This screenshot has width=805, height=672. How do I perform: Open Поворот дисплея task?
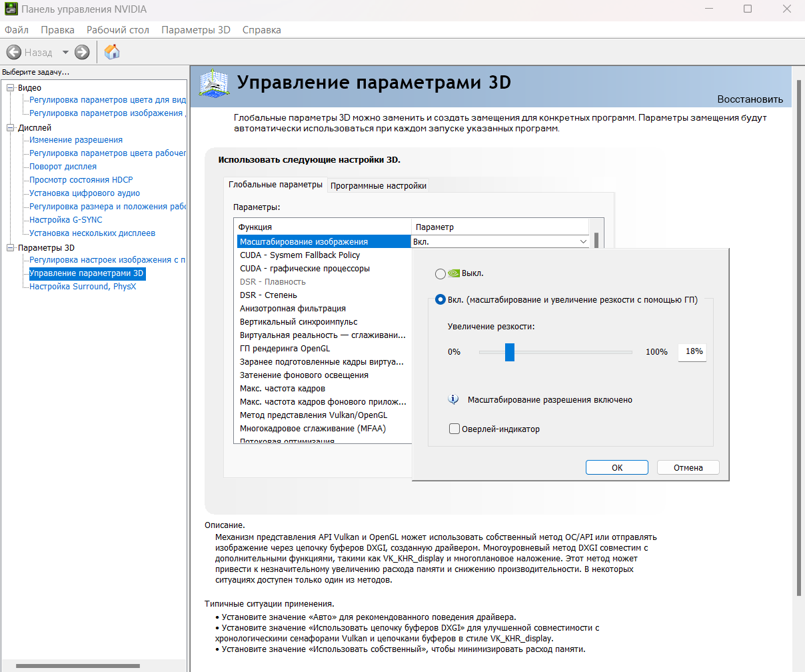[x=63, y=167]
